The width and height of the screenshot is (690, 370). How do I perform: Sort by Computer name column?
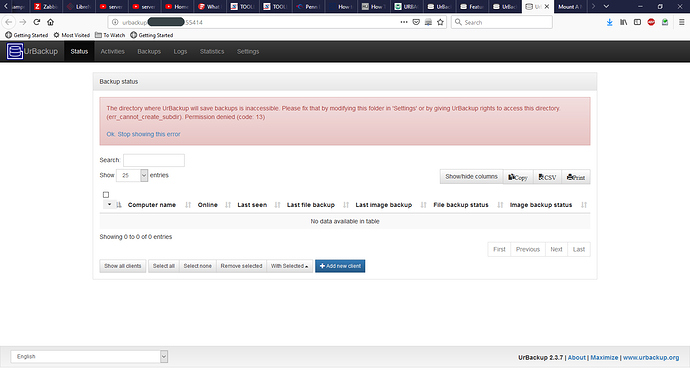pyautogui.click(x=152, y=205)
